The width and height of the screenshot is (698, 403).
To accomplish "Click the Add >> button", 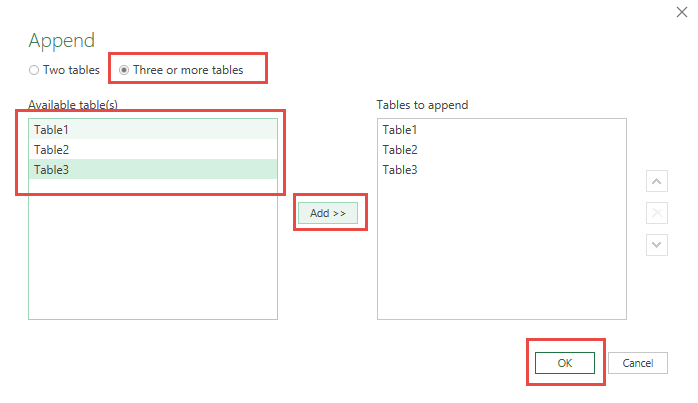I will [328, 213].
